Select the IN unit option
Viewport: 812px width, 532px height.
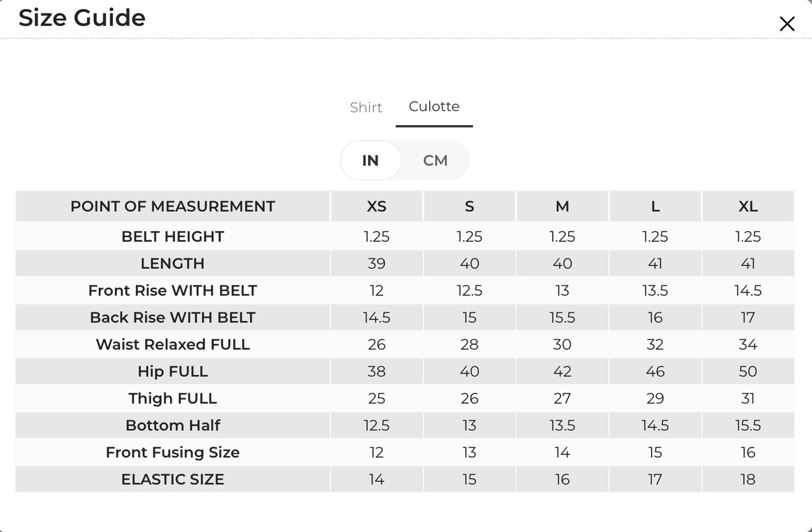[x=370, y=161]
